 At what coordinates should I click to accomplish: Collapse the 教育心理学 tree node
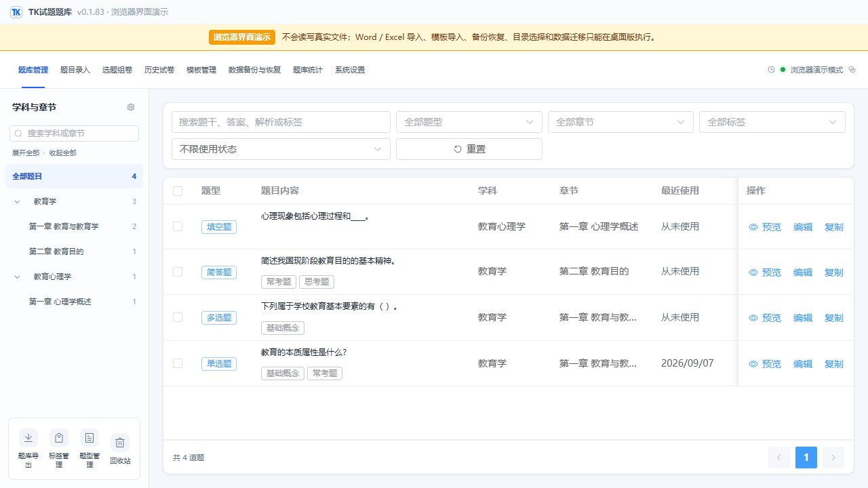coord(17,277)
